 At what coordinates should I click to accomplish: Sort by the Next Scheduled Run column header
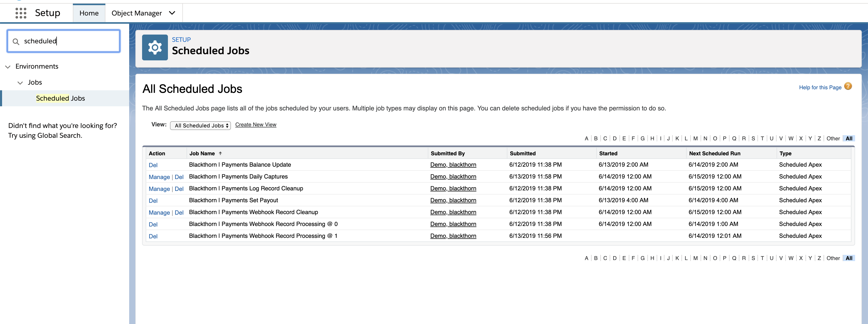(714, 153)
